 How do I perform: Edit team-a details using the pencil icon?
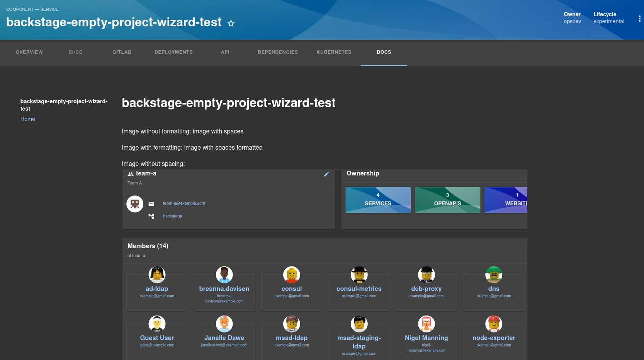pos(326,174)
